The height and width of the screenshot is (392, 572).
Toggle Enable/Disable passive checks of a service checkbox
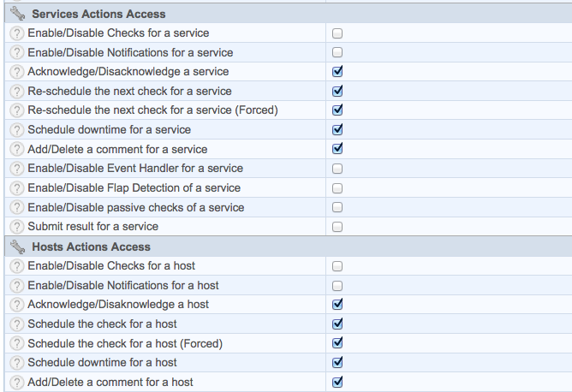(x=337, y=208)
